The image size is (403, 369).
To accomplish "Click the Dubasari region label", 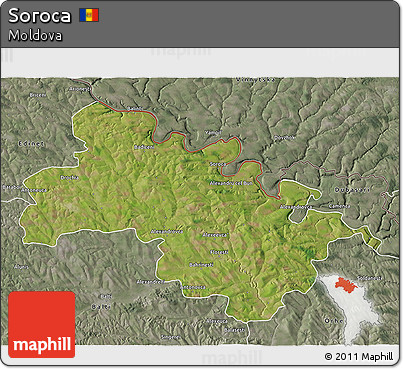I will pyautogui.click(x=352, y=189).
